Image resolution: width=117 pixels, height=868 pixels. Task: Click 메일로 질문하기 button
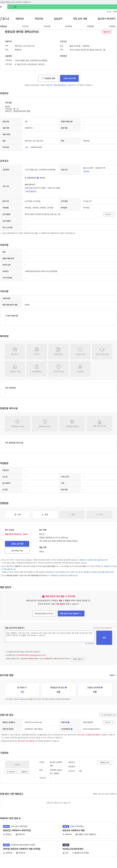[x=78, y=659]
